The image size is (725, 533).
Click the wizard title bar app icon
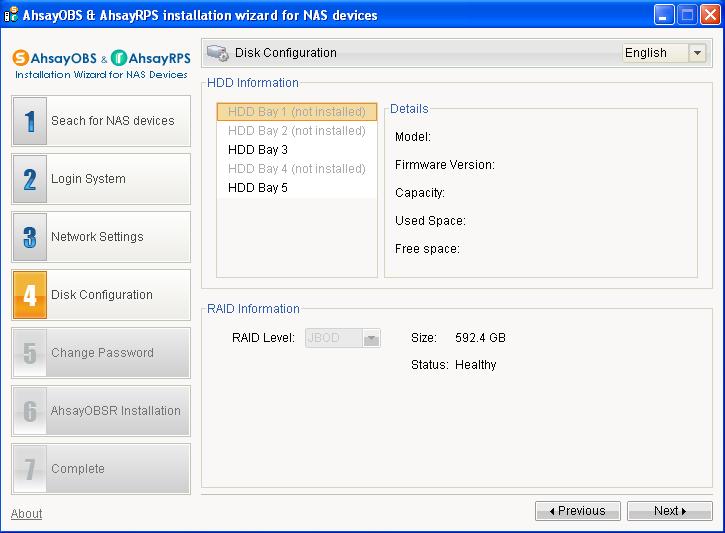(11, 15)
